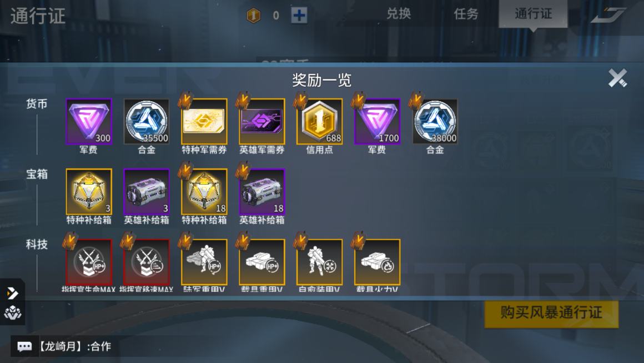Tap the 35500 合金 reward icon
The image size is (644, 363).
147,121
